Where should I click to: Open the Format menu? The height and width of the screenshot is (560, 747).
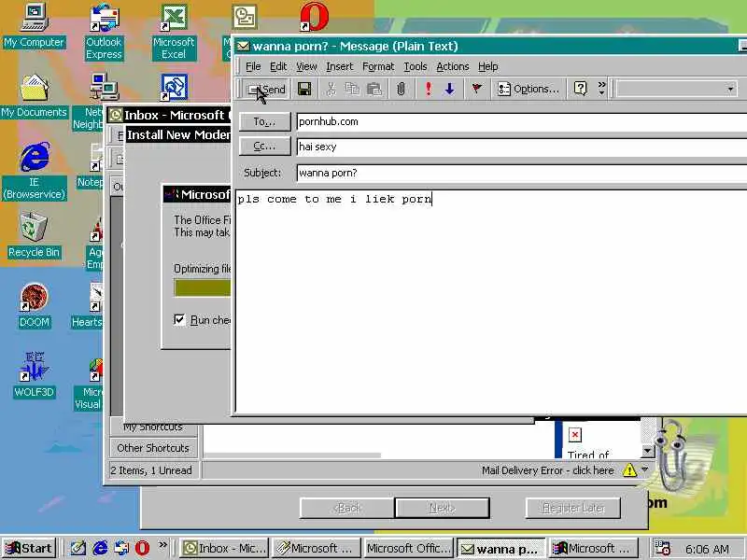click(x=378, y=66)
